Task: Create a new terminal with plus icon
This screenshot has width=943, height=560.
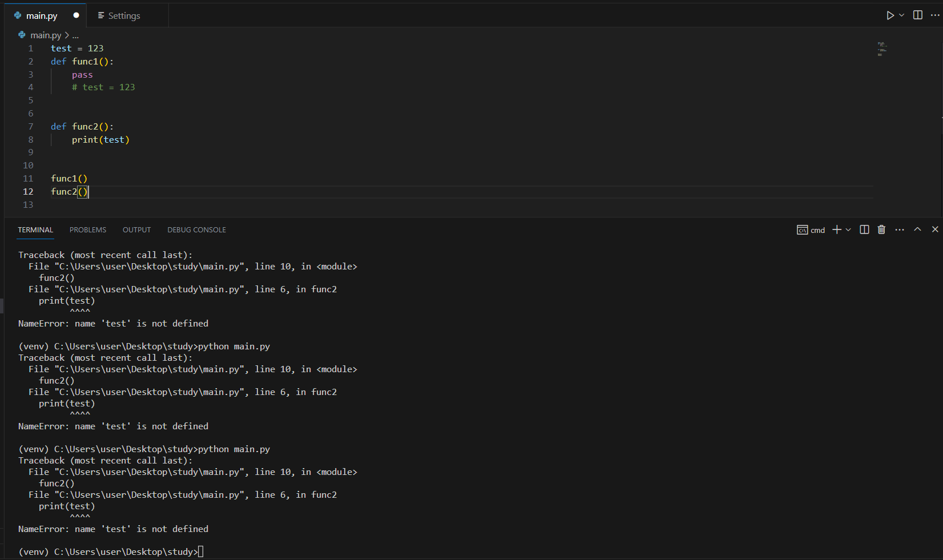Action: click(x=837, y=229)
